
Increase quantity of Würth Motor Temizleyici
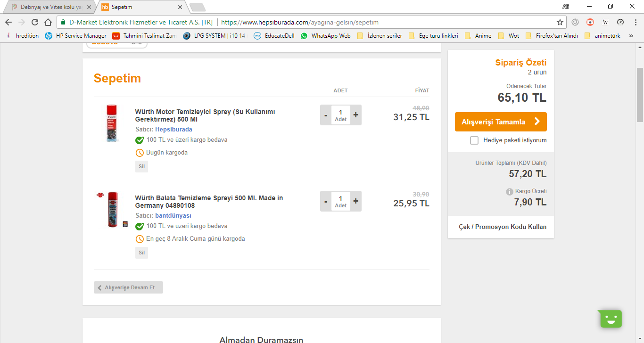(x=356, y=115)
